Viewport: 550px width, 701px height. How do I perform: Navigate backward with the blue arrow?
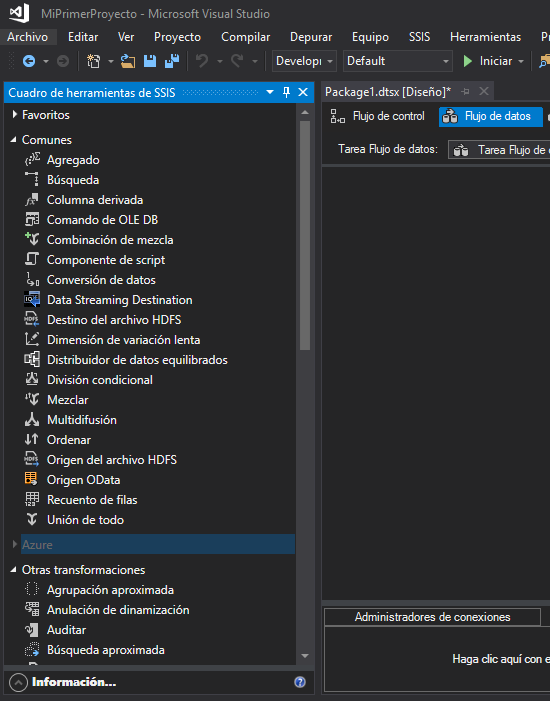click(x=29, y=61)
